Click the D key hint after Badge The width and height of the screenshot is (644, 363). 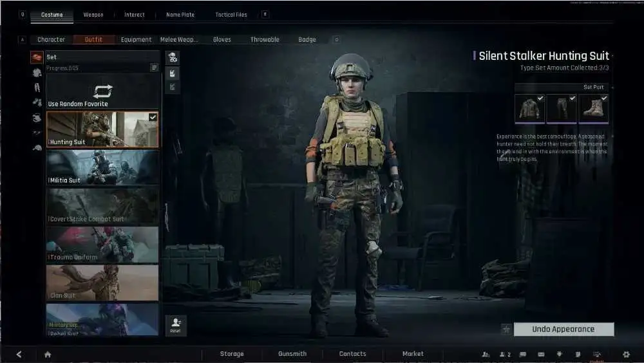click(336, 40)
